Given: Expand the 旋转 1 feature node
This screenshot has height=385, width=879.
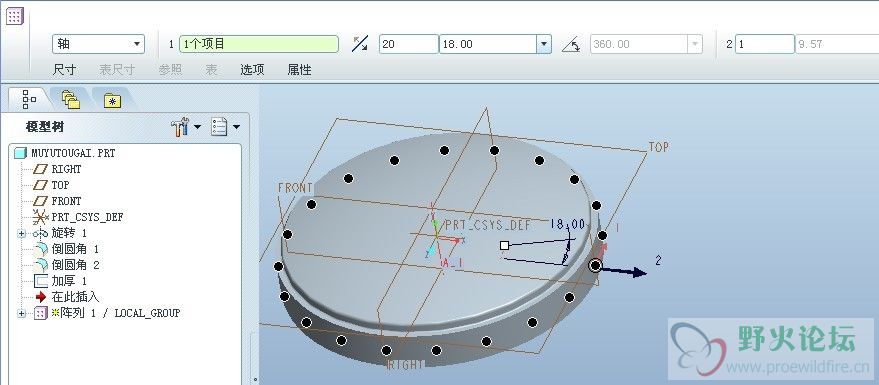Looking at the screenshot, I should pyautogui.click(x=22, y=233).
